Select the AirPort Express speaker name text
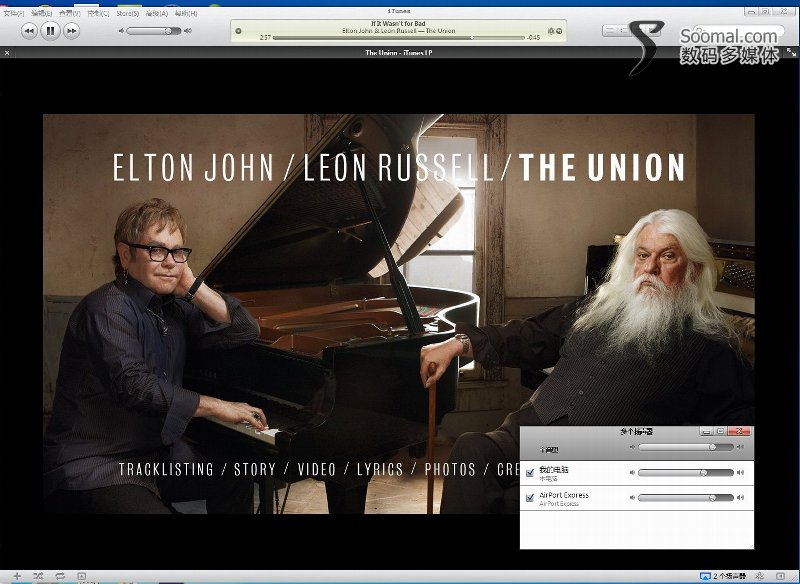Screen dimensions: 800x584 pyautogui.click(x=564, y=495)
